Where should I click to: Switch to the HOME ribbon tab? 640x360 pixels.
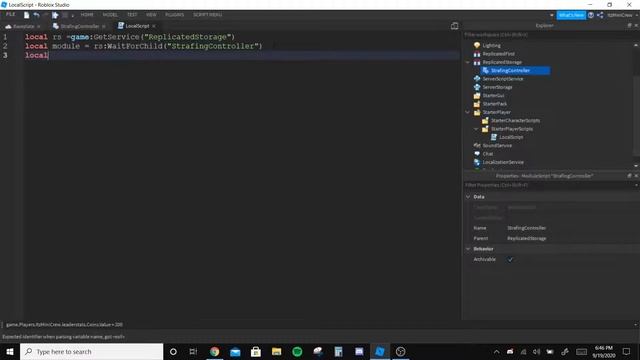click(87, 15)
